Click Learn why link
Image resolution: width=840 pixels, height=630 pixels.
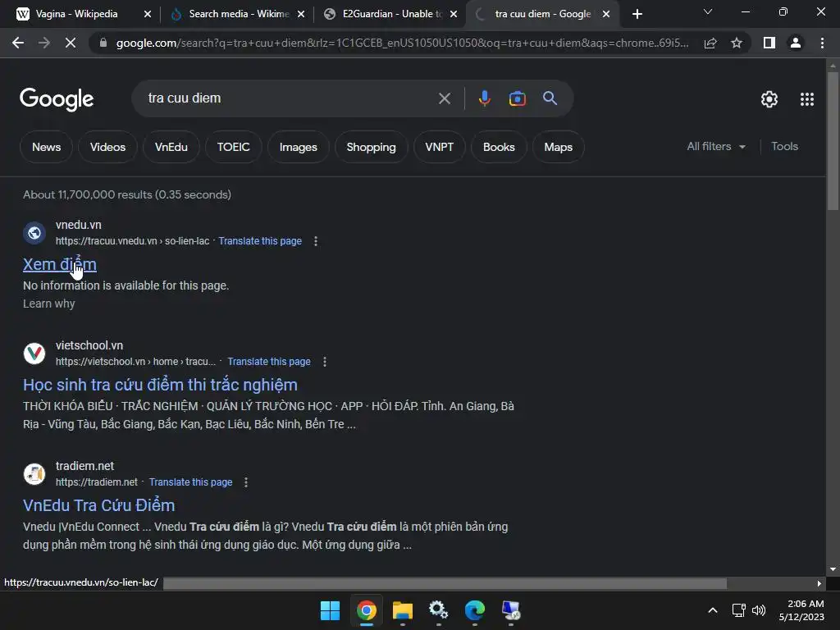click(x=48, y=304)
